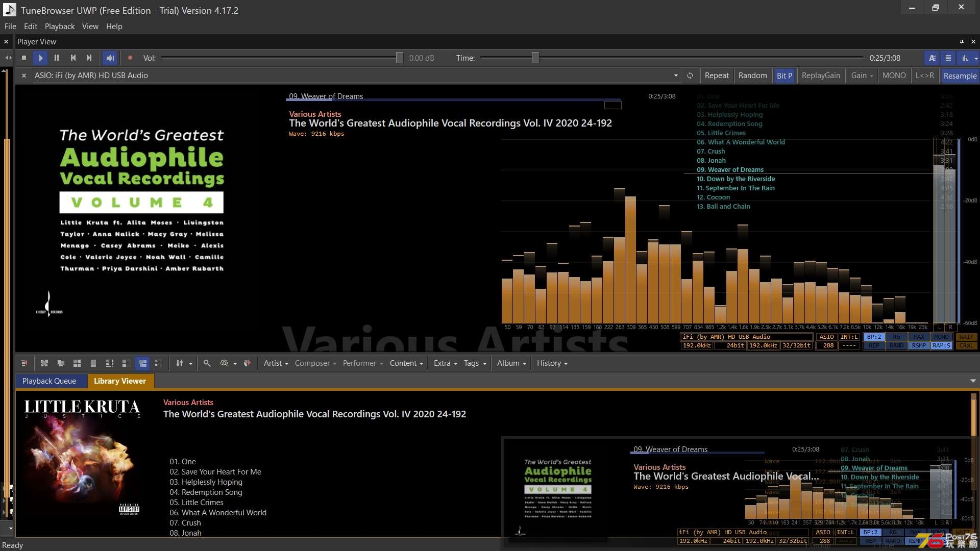Click the first red-marked library toolbar icon
This screenshot has width=980, height=551.
pyautogui.click(x=24, y=363)
